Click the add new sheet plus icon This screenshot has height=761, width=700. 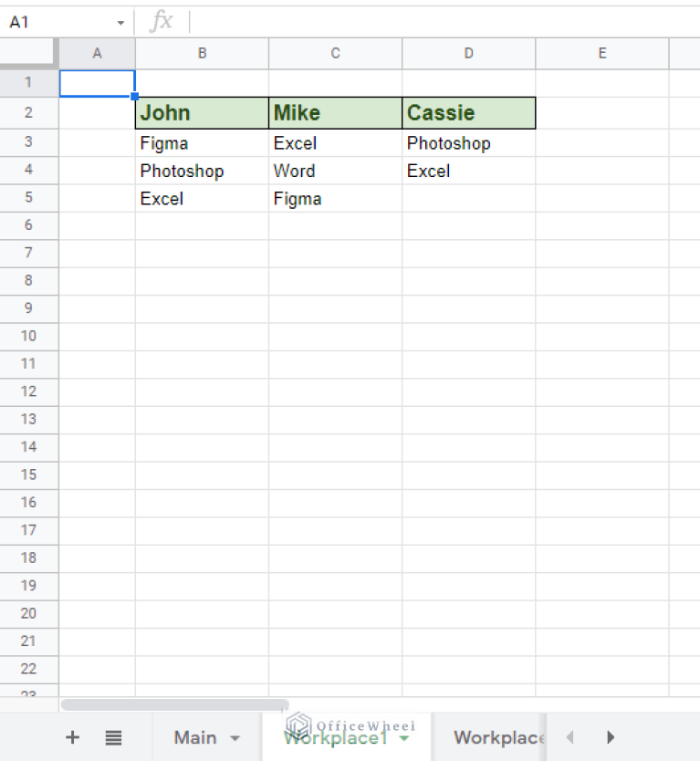pyautogui.click(x=73, y=737)
